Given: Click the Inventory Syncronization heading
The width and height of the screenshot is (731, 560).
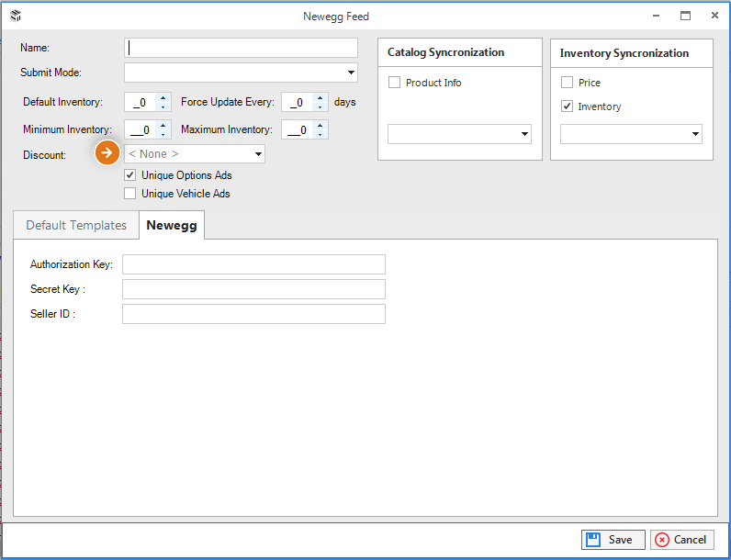Looking at the screenshot, I should pos(624,53).
